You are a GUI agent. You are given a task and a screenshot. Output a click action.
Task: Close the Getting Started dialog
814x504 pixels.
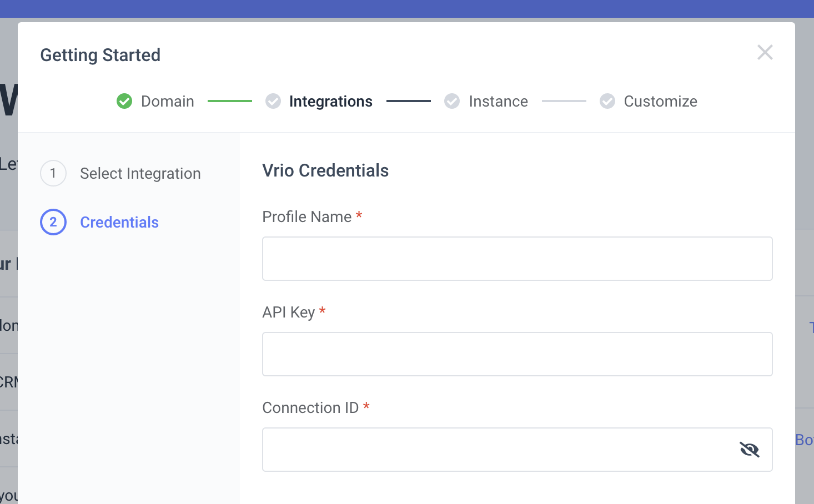(765, 52)
